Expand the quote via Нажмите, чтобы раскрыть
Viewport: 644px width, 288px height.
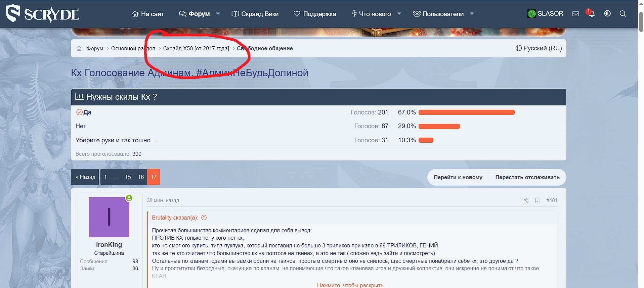click(x=352, y=285)
